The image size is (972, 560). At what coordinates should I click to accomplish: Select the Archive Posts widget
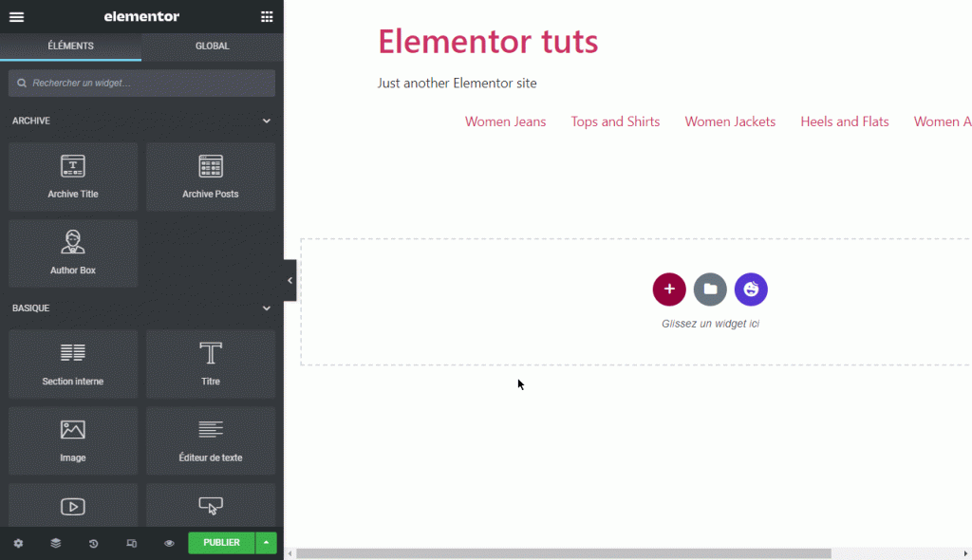(x=211, y=177)
